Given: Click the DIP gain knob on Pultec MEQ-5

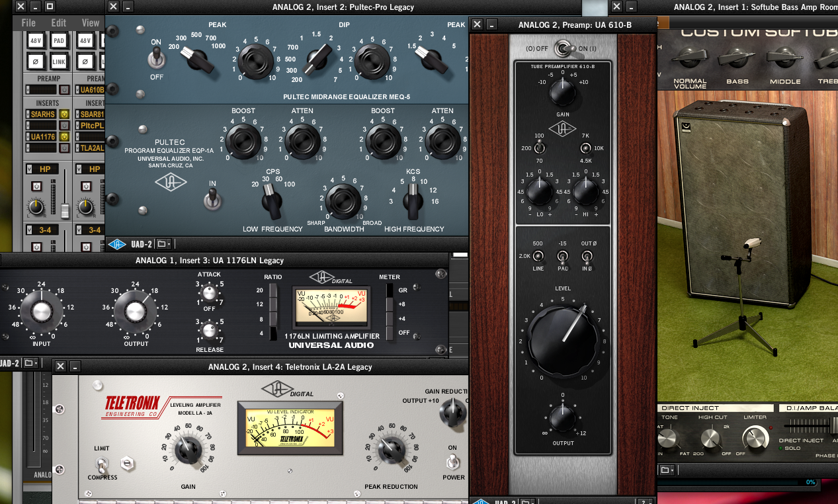Looking at the screenshot, I should (371, 63).
